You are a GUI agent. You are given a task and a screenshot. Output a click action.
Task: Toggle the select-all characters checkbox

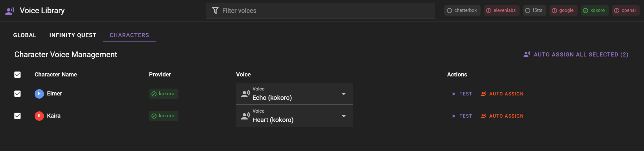[17, 75]
